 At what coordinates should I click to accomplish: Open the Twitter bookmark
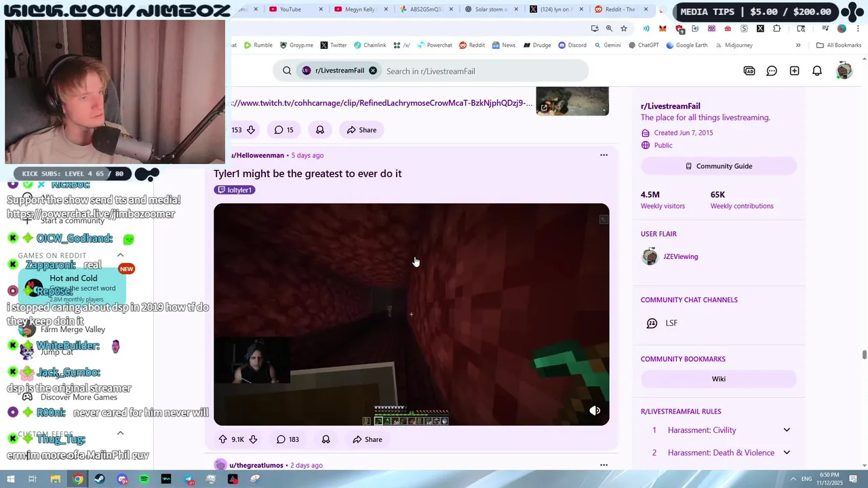tap(333, 45)
